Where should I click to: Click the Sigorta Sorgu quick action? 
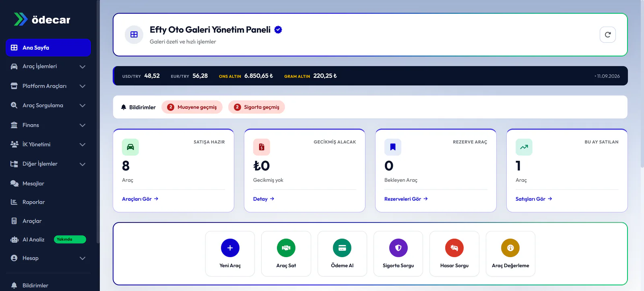[x=398, y=254]
